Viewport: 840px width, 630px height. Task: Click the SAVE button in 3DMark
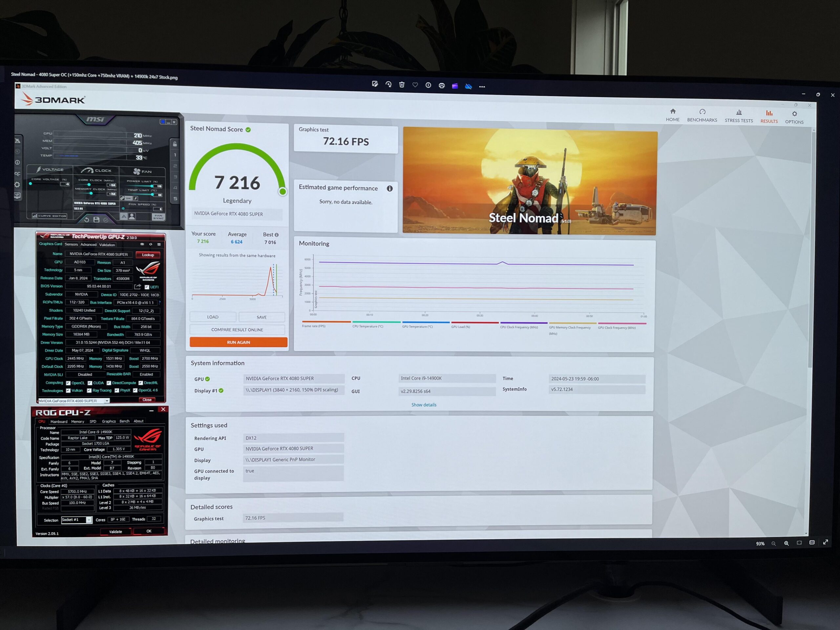(x=262, y=317)
